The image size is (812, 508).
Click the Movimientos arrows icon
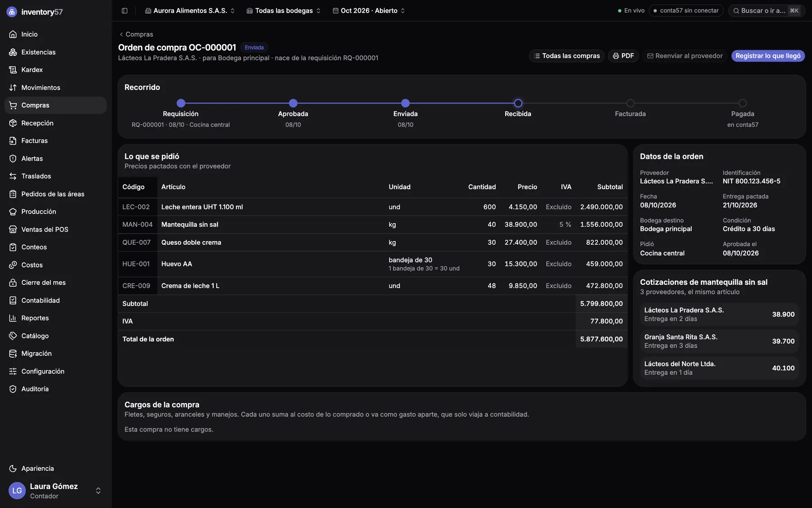(x=13, y=88)
